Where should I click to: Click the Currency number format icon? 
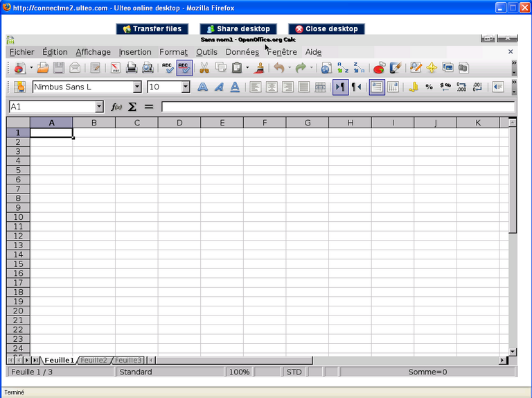(x=414, y=87)
